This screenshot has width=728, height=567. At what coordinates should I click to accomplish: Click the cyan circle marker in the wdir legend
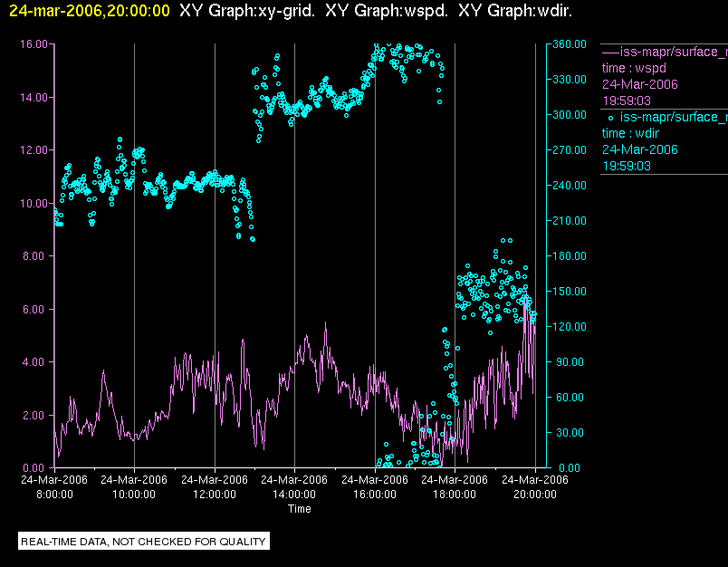point(610,119)
